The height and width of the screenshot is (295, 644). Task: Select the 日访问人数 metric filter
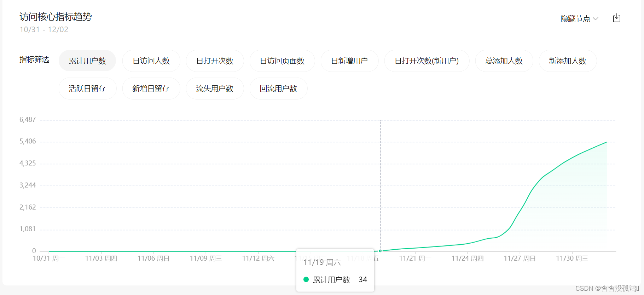click(151, 61)
